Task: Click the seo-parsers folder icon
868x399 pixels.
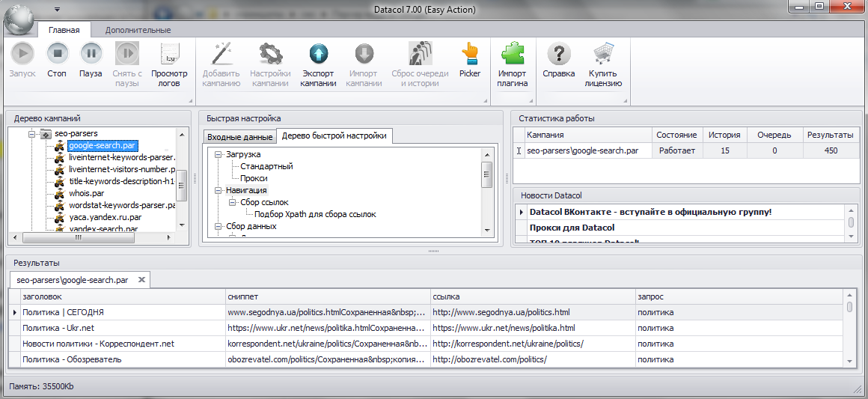Action: click(x=45, y=133)
